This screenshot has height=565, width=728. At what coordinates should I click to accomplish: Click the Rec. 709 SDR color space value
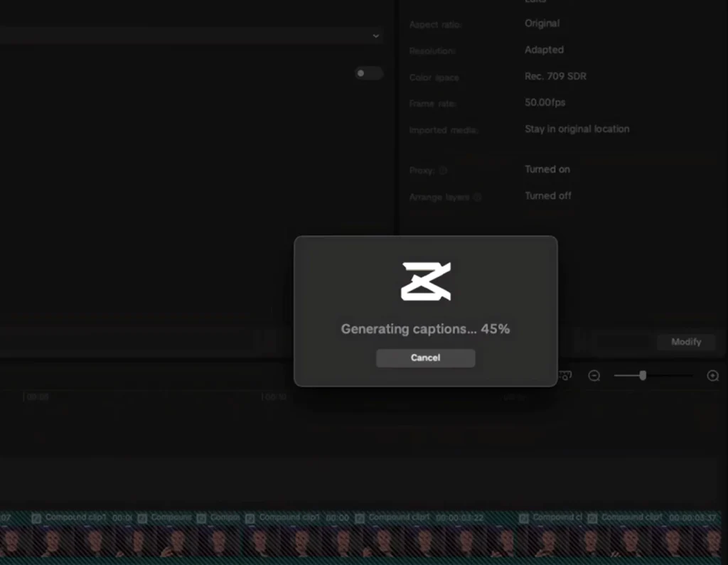tap(555, 76)
